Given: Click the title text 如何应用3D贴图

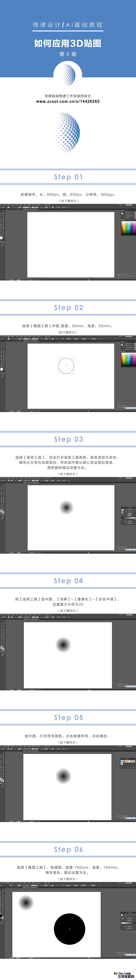Looking at the screenshot, I should click(68, 43).
